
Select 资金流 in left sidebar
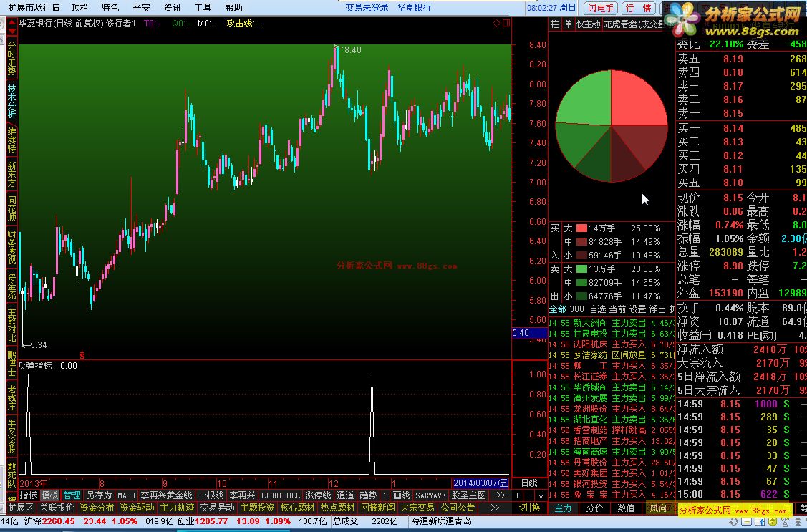[12, 286]
